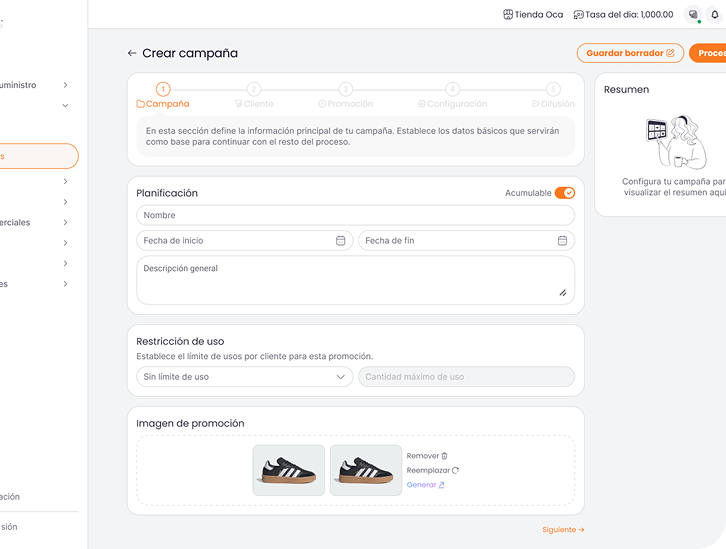Image resolution: width=726 pixels, height=549 pixels.
Task: Click the Reemplazar refresh icon
Action: point(455,470)
